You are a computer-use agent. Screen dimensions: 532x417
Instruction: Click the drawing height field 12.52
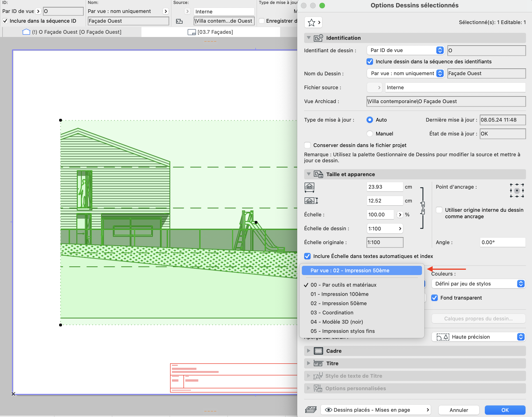[x=385, y=201]
